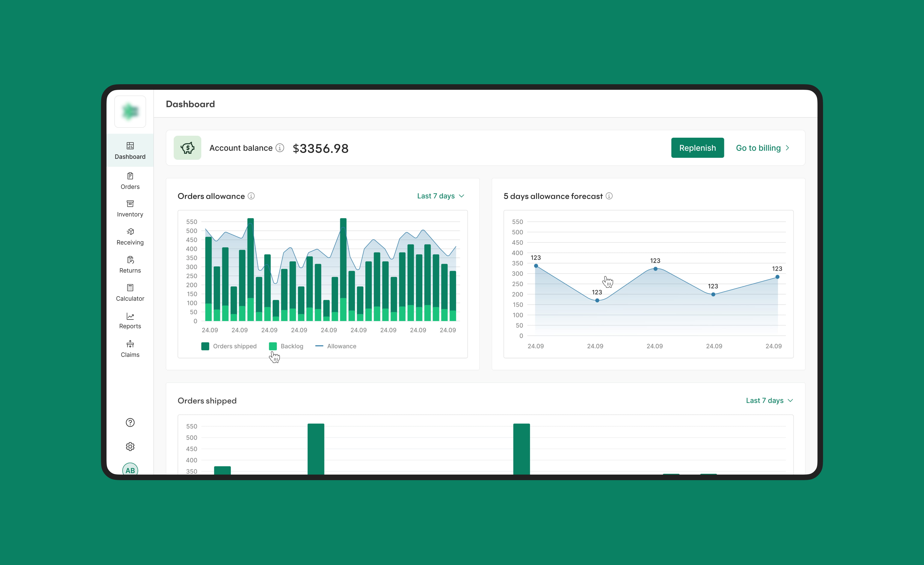This screenshot has height=565, width=924.
Task: Click the Go to billing chevron arrow
Action: (x=787, y=148)
